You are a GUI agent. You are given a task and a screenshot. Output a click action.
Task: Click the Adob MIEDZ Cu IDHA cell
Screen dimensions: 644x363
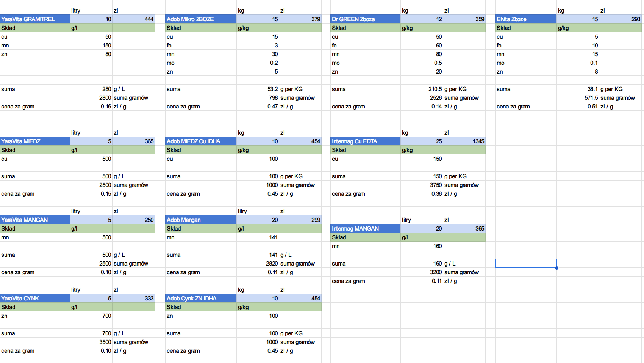pos(201,141)
